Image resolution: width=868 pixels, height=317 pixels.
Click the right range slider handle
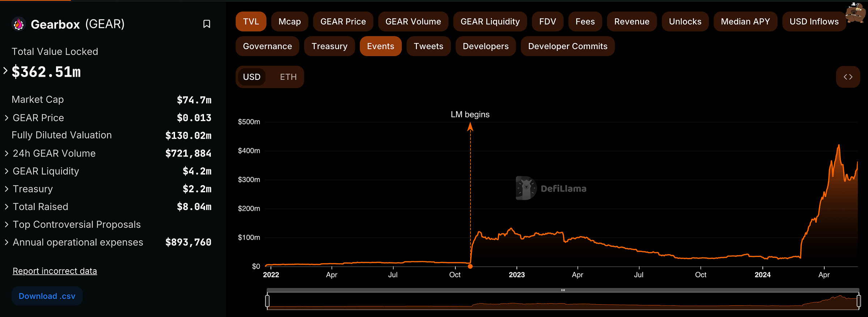click(x=859, y=301)
